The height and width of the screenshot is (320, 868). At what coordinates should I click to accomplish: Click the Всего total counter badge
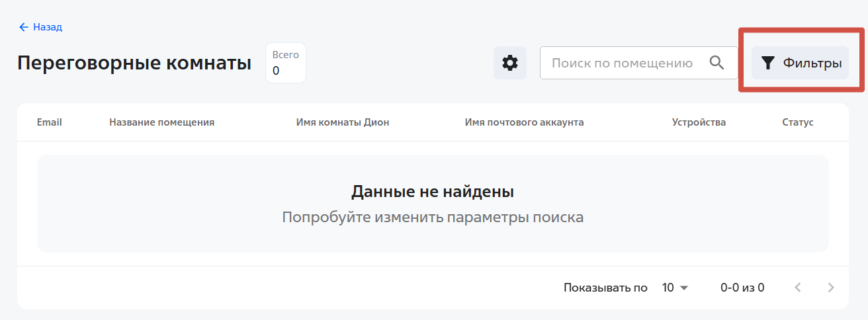tap(286, 63)
